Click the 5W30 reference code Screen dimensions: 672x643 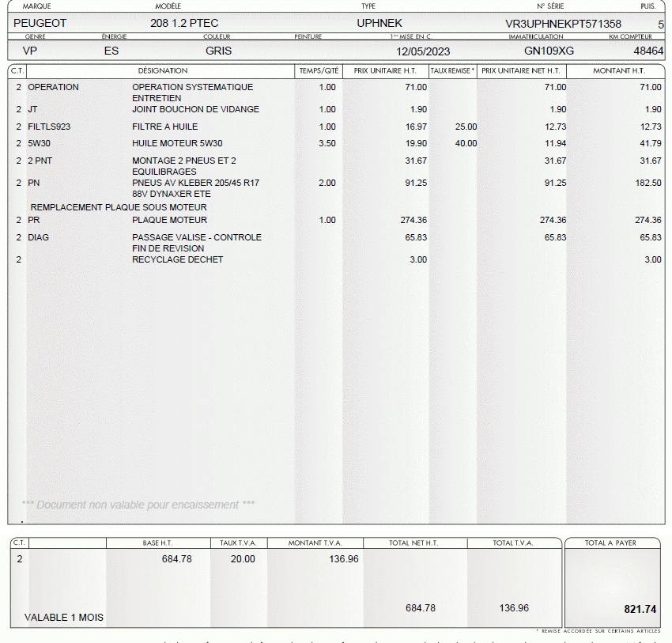[x=39, y=143]
